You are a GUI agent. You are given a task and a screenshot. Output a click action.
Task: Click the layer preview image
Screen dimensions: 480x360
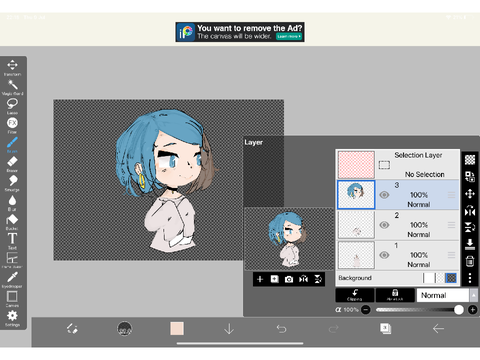pyautogui.click(x=289, y=239)
